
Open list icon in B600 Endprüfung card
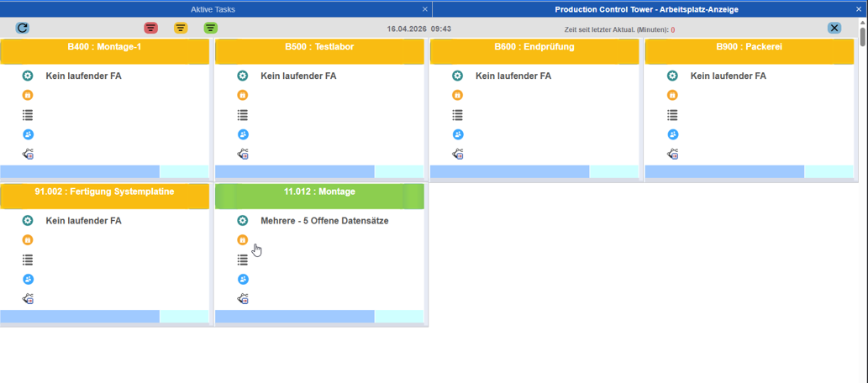point(457,115)
